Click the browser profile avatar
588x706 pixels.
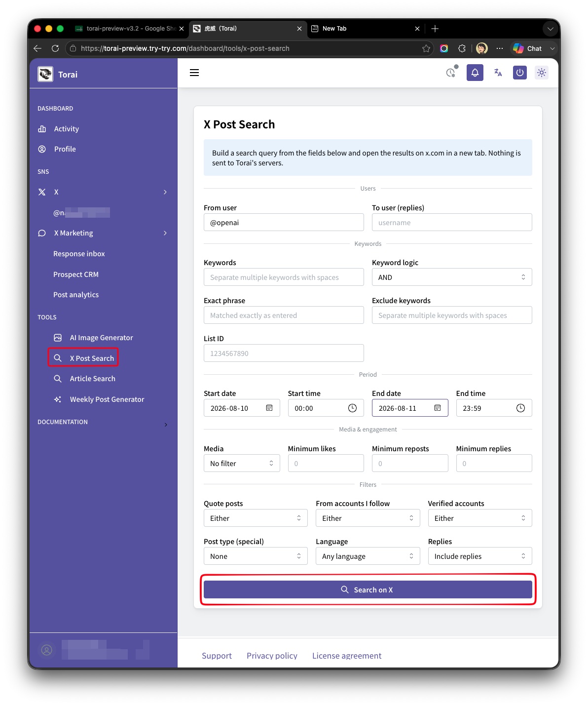coord(482,48)
